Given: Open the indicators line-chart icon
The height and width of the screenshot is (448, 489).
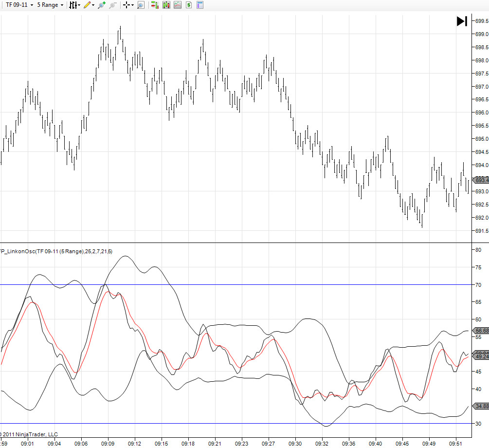Looking at the screenshot, I should point(178,5).
